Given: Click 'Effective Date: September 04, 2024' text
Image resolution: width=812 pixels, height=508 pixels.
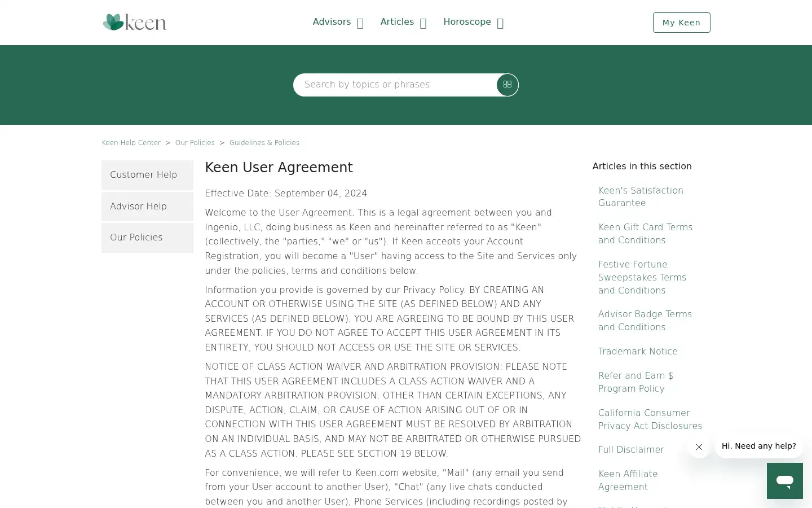Looking at the screenshot, I should [286, 194].
